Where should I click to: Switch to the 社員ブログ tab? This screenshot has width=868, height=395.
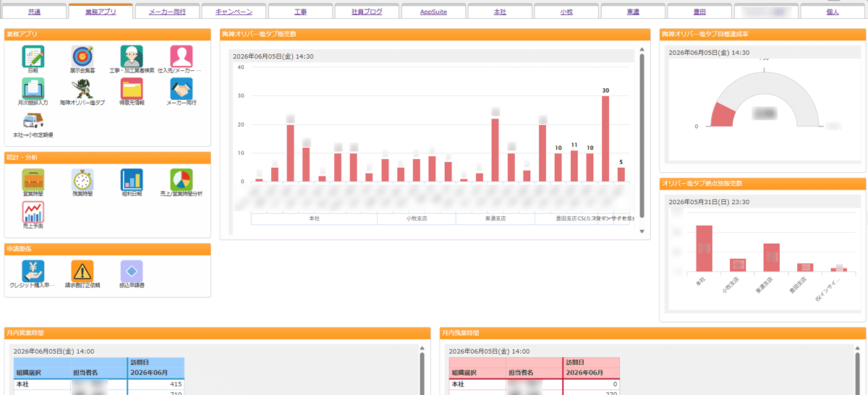(367, 12)
